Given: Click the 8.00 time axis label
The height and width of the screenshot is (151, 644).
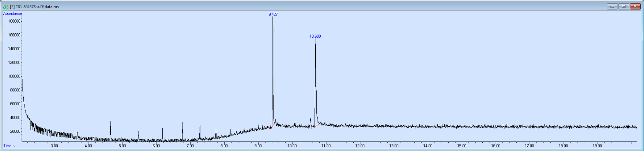Looking at the screenshot, I should (x=224, y=146).
